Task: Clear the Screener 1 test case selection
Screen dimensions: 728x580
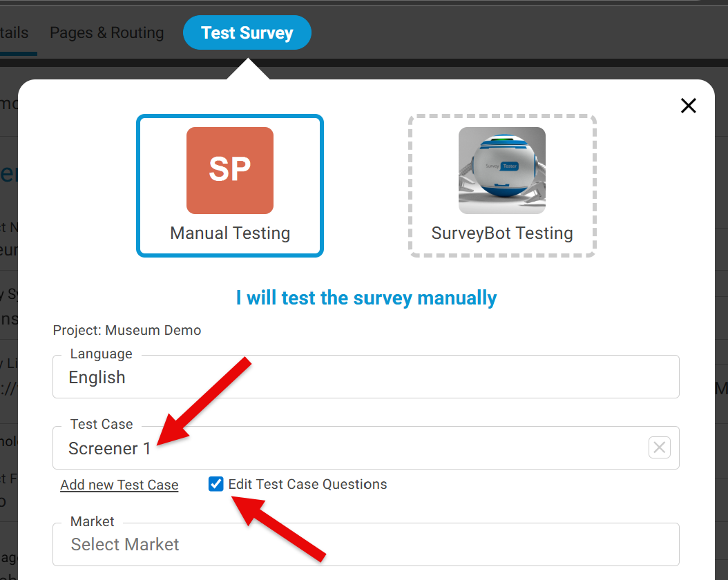Action: coord(659,447)
